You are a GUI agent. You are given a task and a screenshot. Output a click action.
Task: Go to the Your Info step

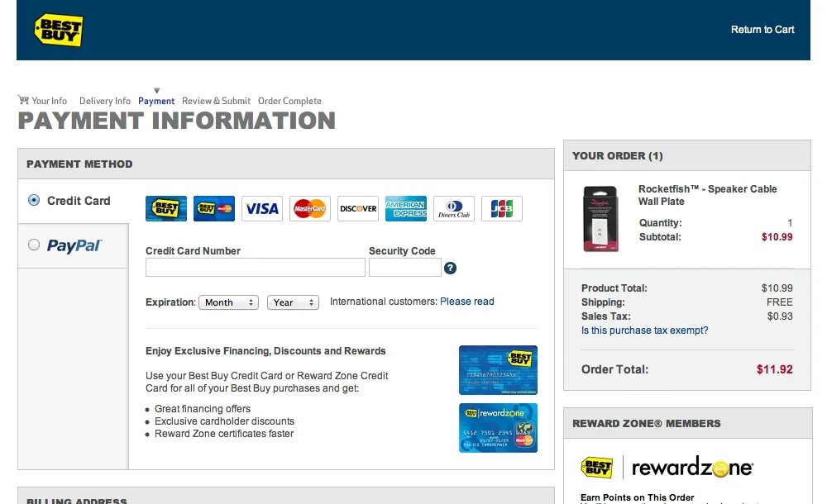point(49,101)
